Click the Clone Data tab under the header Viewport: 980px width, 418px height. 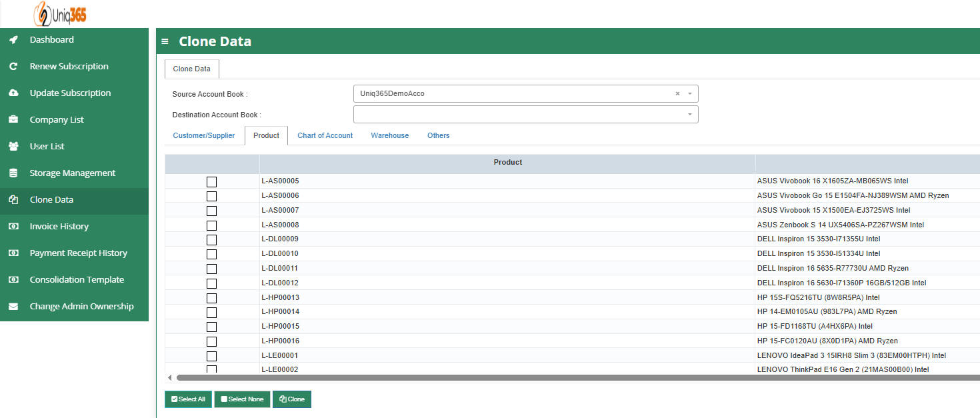click(192, 69)
